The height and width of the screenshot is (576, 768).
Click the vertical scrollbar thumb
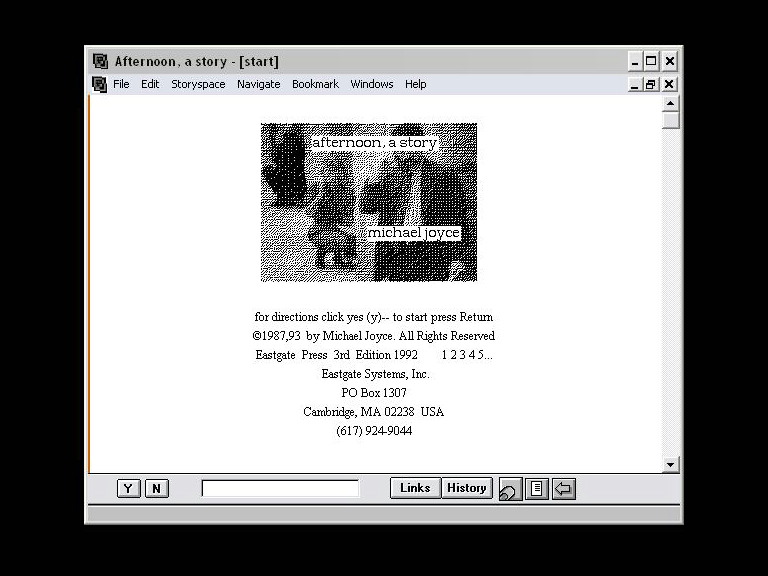pyautogui.click(x=671, y=120)
